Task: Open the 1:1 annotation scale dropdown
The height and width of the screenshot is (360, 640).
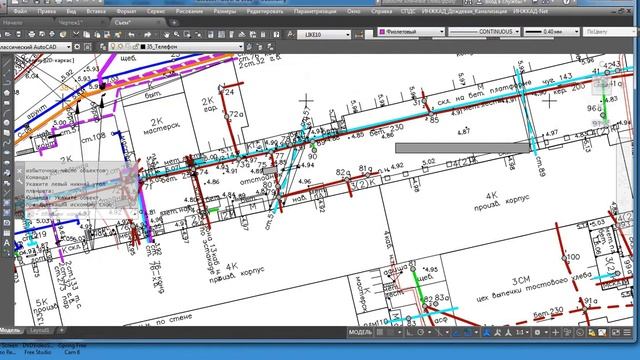Action: [522, 333]
